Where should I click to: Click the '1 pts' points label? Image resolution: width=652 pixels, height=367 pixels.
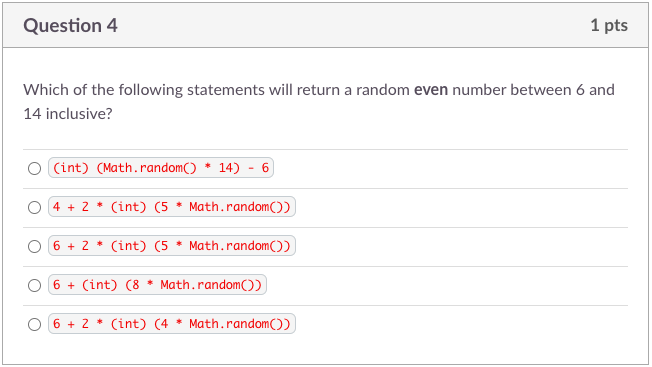(609, 25)
